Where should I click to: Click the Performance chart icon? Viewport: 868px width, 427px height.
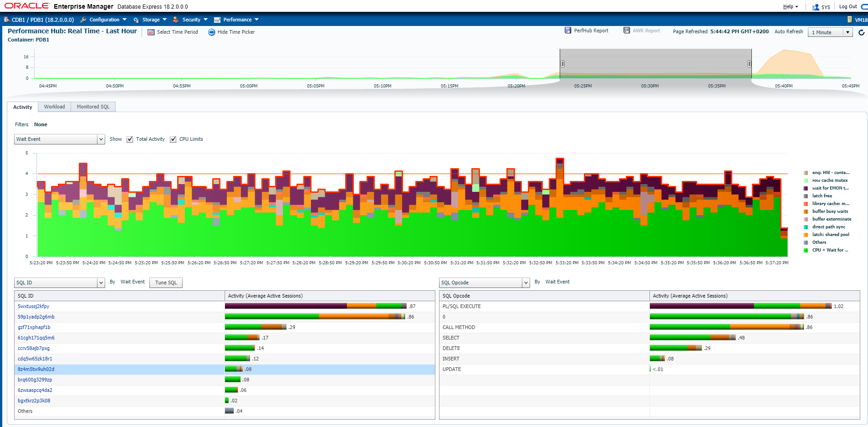217,20
